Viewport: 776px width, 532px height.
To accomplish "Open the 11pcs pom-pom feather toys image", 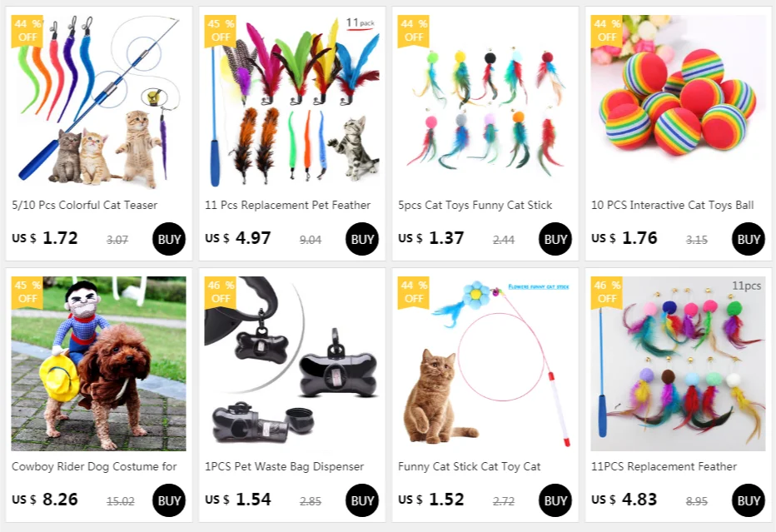I will pyautogui.click(x=678, y=364).
